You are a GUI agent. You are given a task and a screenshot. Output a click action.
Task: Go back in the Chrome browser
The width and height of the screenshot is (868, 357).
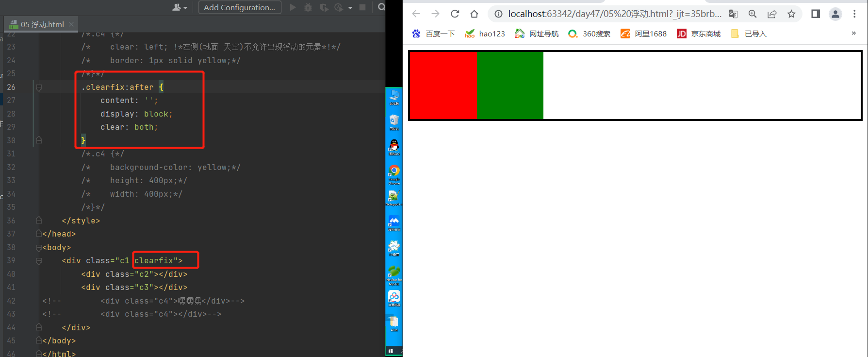(416, 14)
